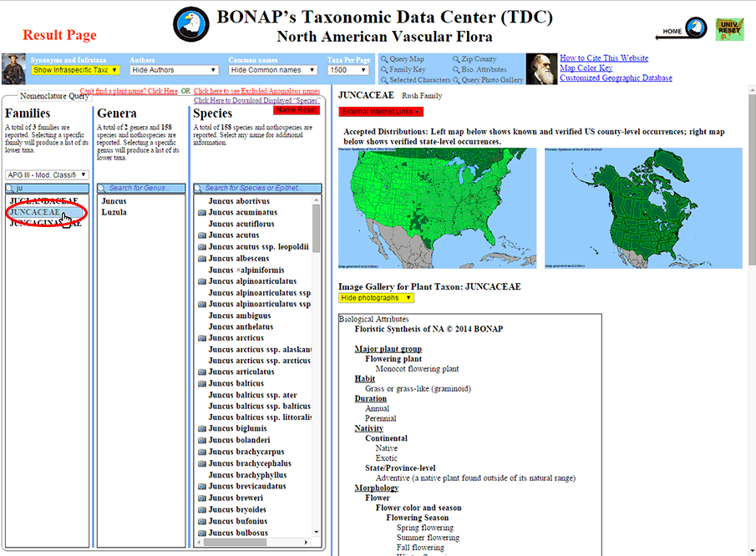Click camera icon beside Juncus alpinoarticulatus

(x=202, y=281)
